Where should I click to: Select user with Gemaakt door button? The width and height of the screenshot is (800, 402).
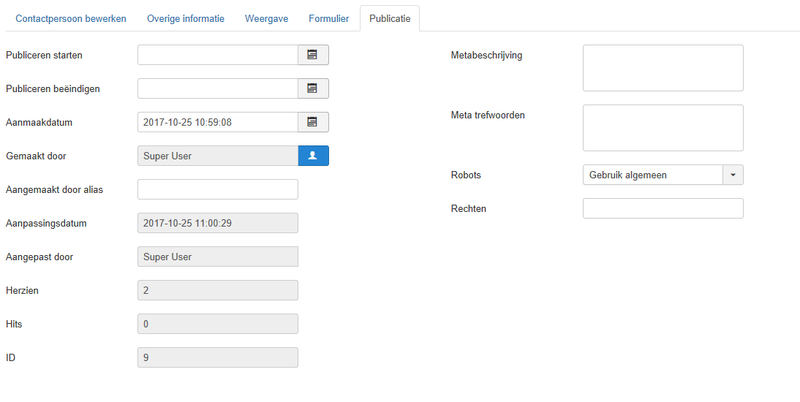(x=313, y=156)
